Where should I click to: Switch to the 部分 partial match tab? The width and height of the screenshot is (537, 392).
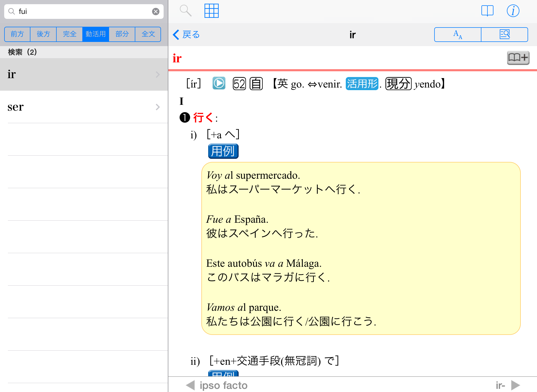[122, 34]
